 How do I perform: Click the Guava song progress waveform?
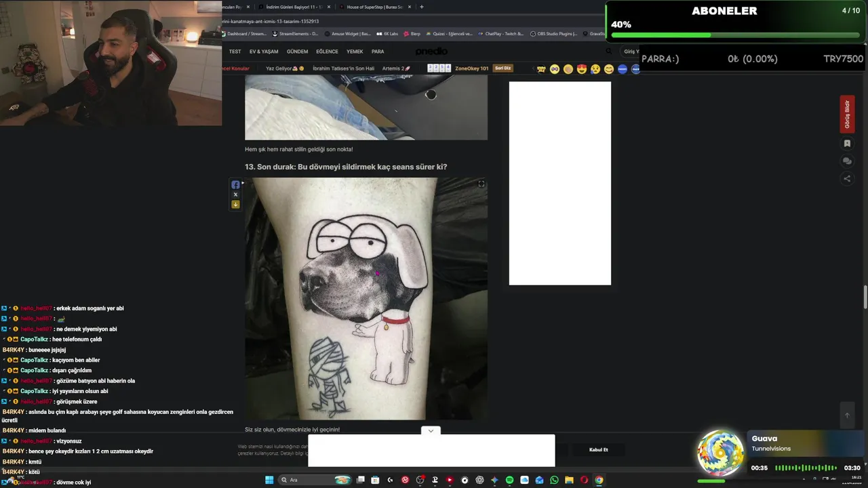point(806,468)
